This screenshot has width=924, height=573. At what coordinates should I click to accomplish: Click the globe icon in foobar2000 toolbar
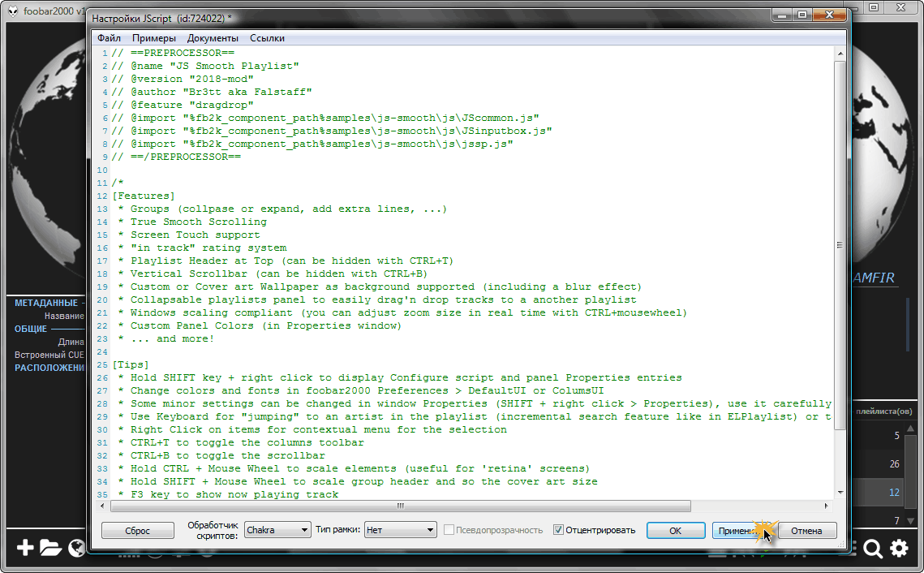[x=76, y=548]
